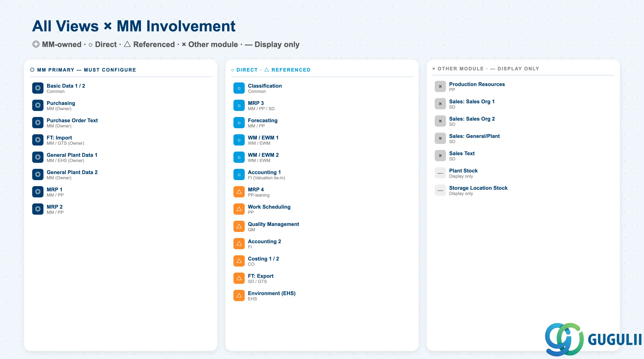The height and width of the screenshot is (359, 644).
Task: Select the Purchase Order Text icon
Action: pos(38,123)
